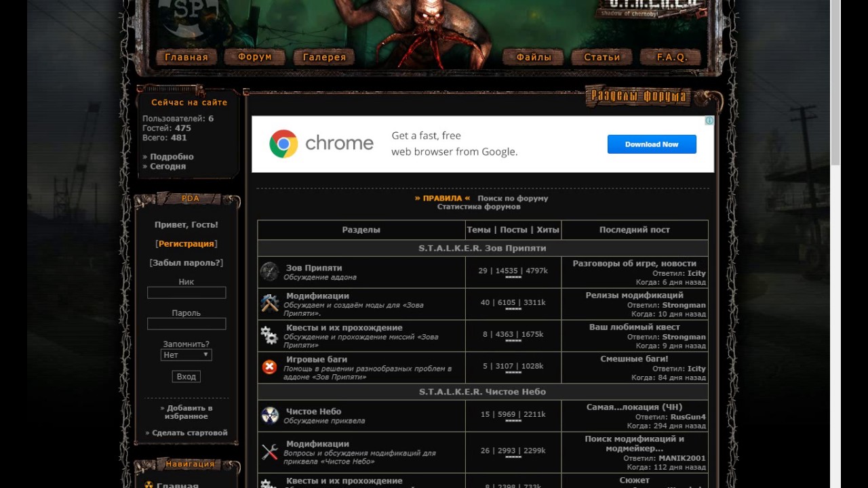868x488 pixels.
Task: Click Download Now in Chrome ad
Action: coord(652,144)
